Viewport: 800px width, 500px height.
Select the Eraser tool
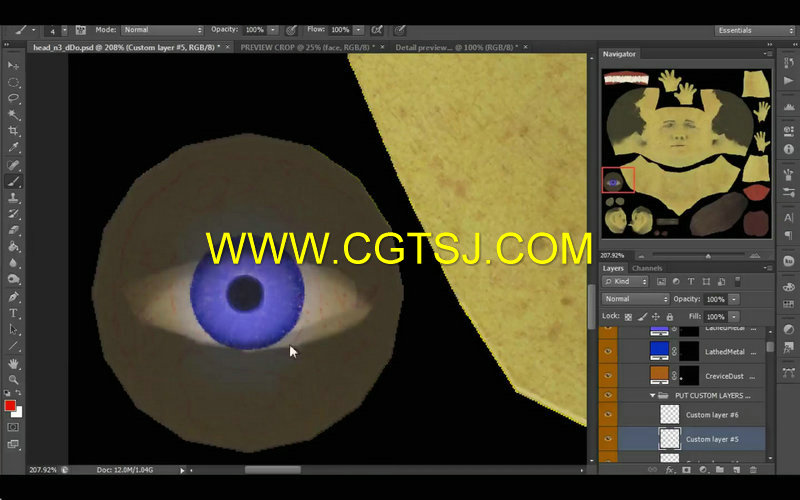point(13,230)
